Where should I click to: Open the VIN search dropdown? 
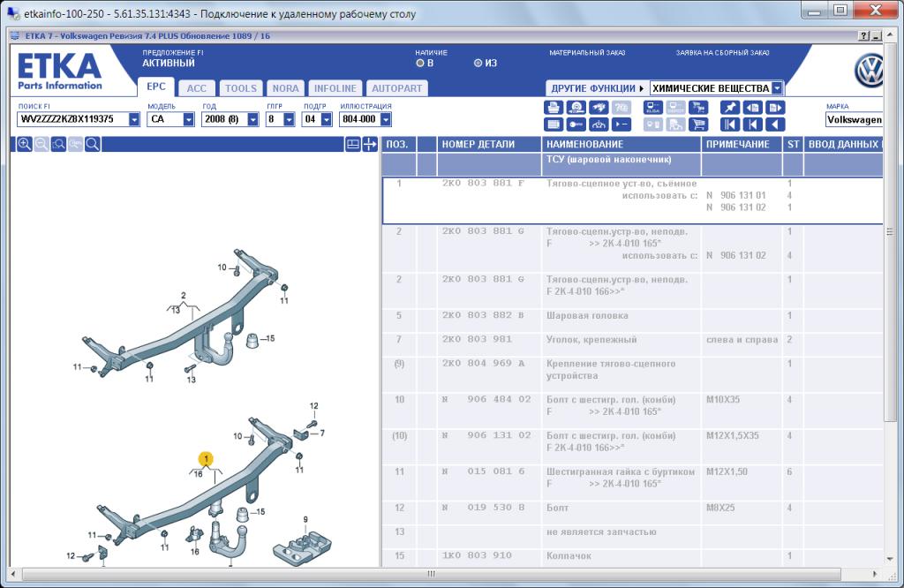(x=134, y=119)
